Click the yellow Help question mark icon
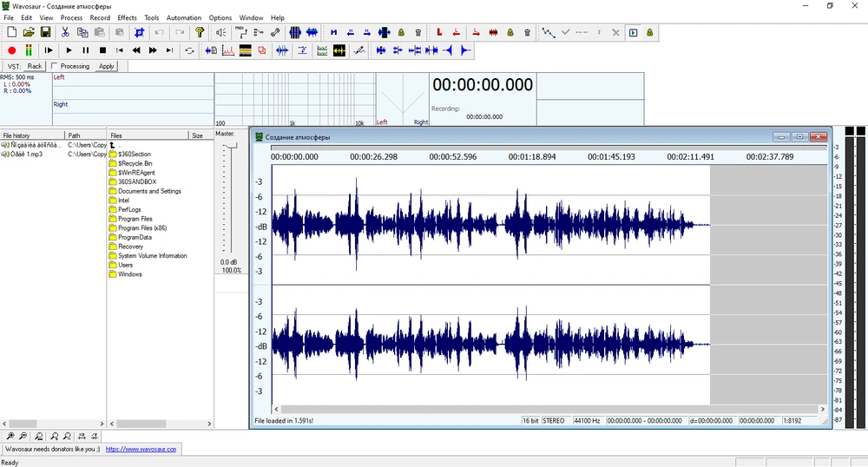Image resolution: width=868 pixels, height=467 pixels. coord(199,32)
